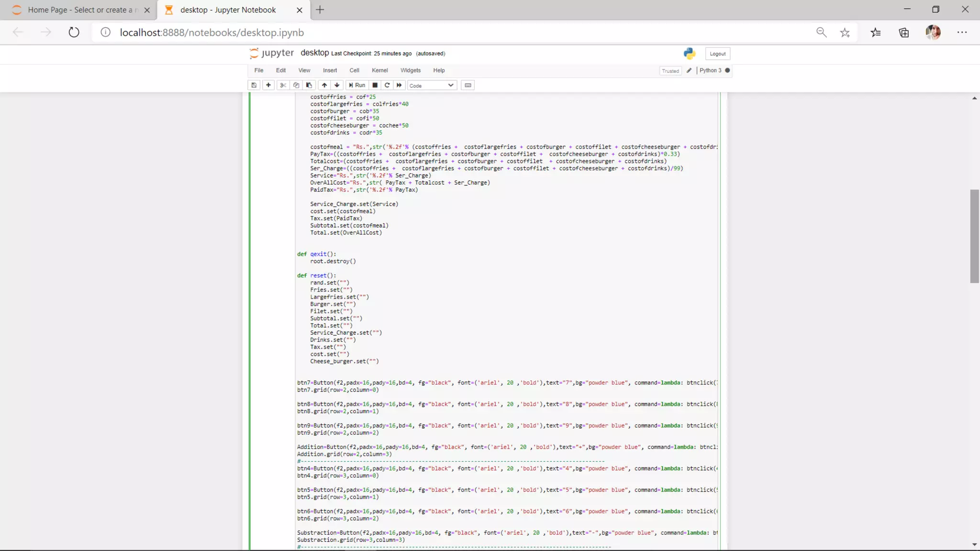The image size is (980, 551).
Task: Open the Cell menu
Action: pos(354,70)
